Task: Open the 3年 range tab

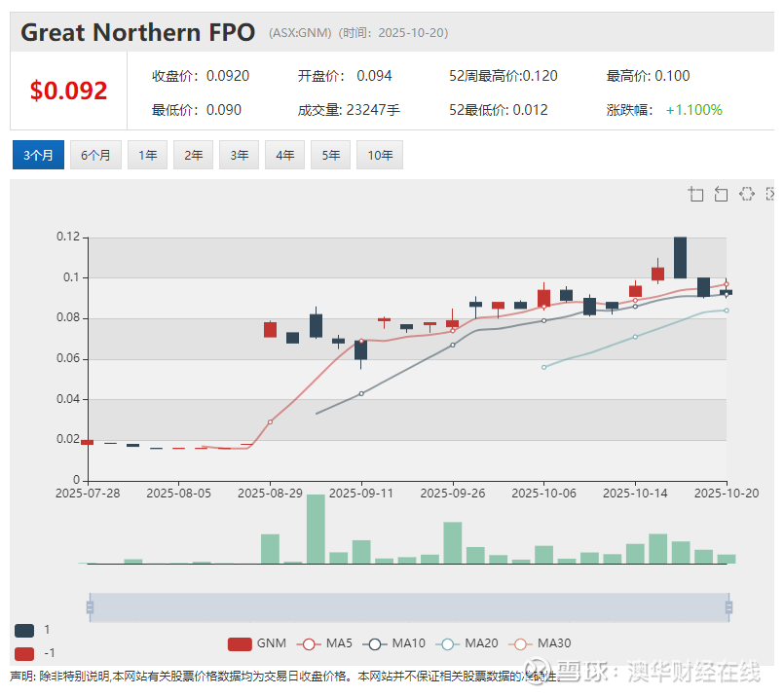Action: [239, 155]
